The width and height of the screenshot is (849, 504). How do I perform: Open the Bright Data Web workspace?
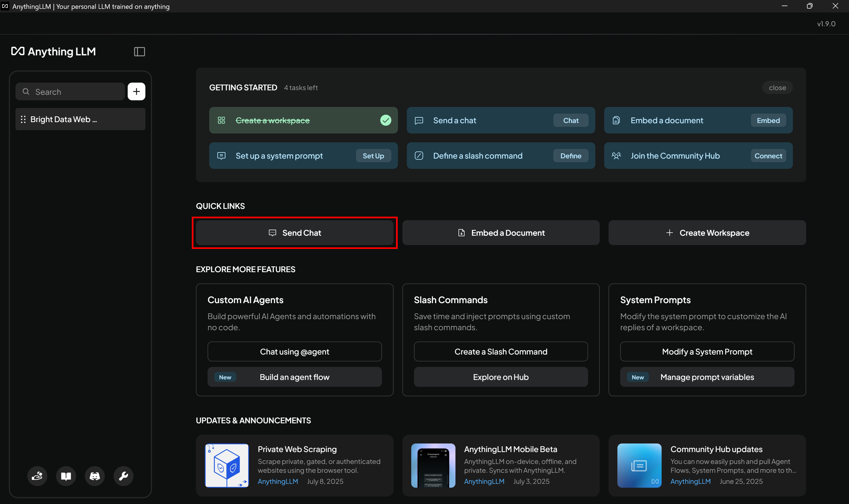(x=64, y=119)
